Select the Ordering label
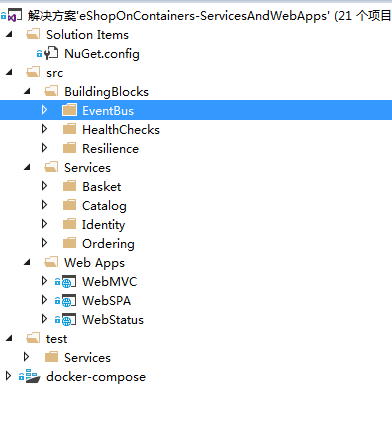The width and height of the screenshot is (392, 421). 108,244
